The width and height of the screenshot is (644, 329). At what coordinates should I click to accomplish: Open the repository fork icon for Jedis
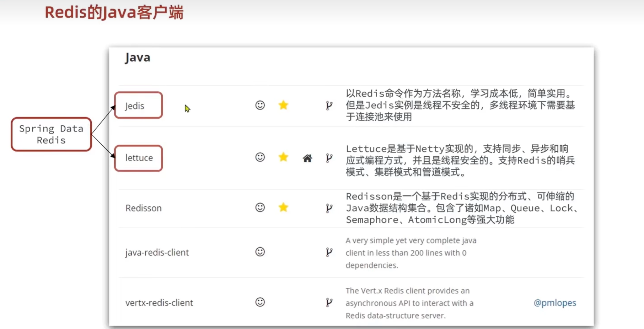pyautogui.click(x=329, y=106)
